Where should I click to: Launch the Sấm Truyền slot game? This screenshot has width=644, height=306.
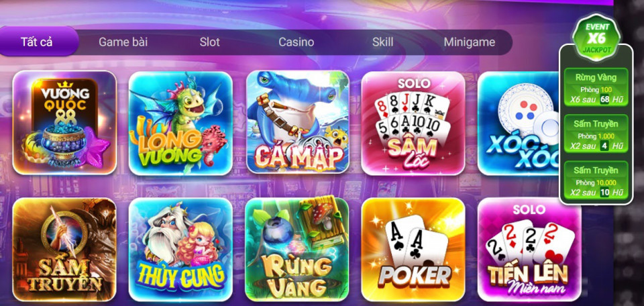[64, 250]
